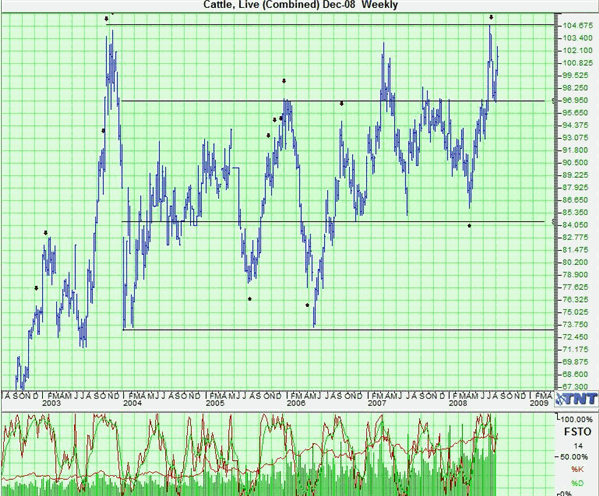Click the 2007 year label on the time axis
599x496 pixels.
point(377,403)
